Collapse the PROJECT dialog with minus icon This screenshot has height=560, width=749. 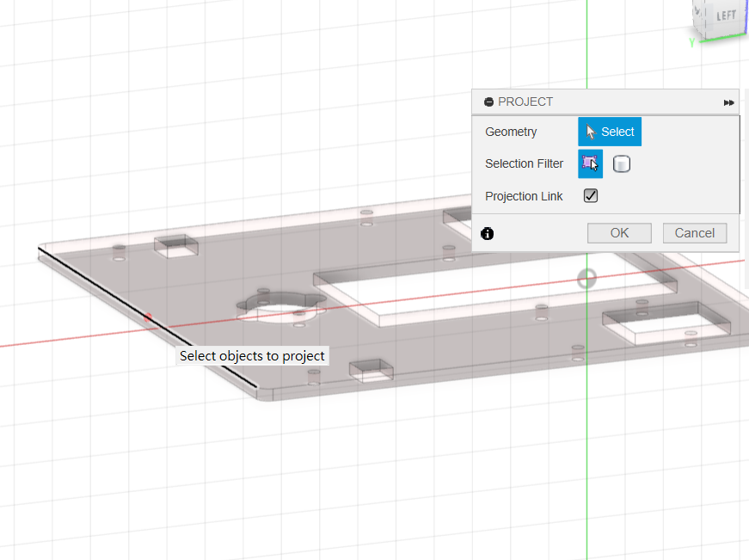tap(488, 102)
